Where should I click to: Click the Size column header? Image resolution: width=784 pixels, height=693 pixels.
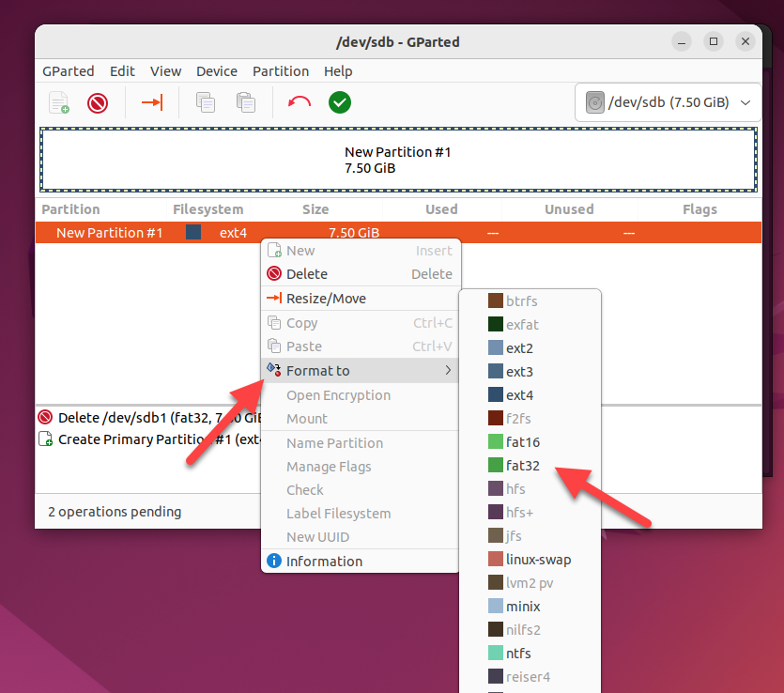point(315,209)
